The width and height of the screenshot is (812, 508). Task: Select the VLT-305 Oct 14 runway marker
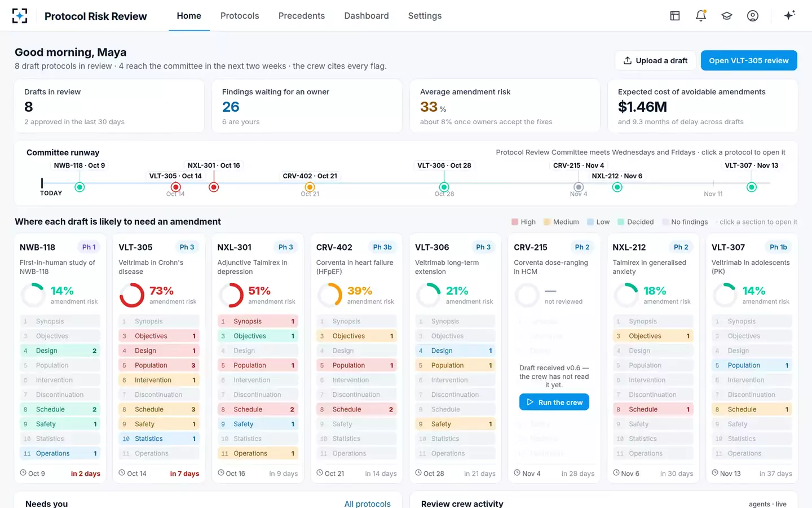(175, 187)
